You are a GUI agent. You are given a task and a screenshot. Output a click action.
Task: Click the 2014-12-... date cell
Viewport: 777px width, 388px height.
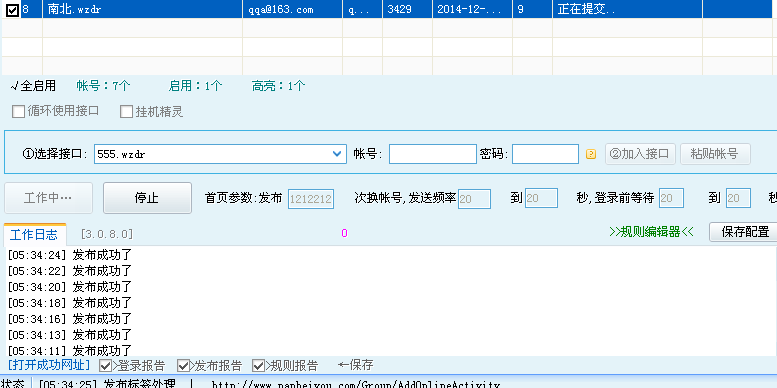[x=472, y=9]
